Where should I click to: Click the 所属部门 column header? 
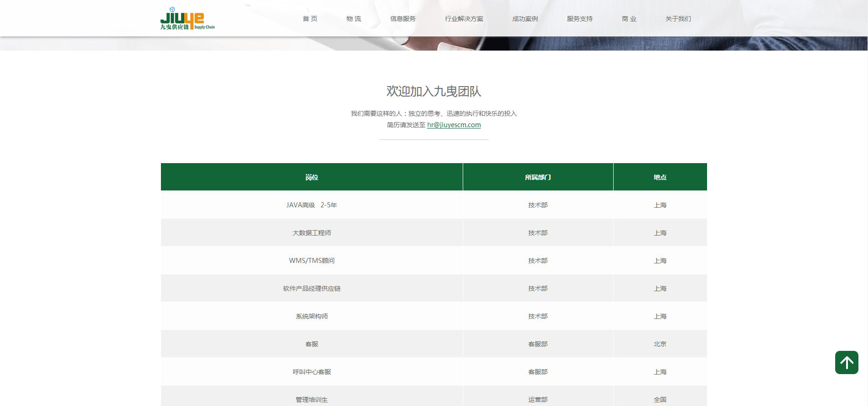[x=538, y=177]
